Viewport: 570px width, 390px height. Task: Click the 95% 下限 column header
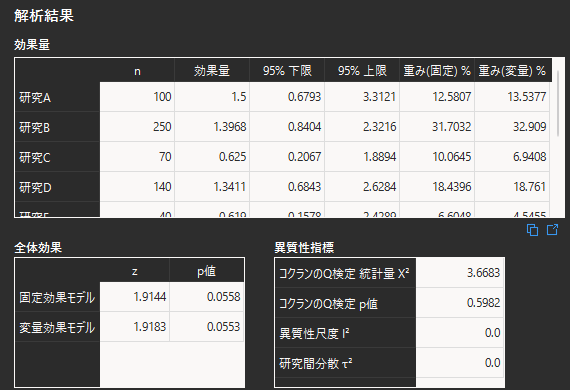287,70
